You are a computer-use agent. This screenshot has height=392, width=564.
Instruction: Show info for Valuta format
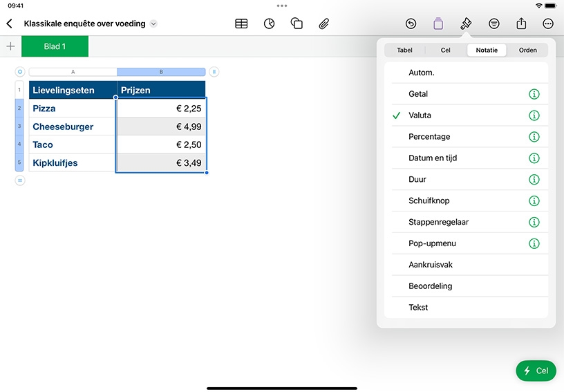pos(534,115)
